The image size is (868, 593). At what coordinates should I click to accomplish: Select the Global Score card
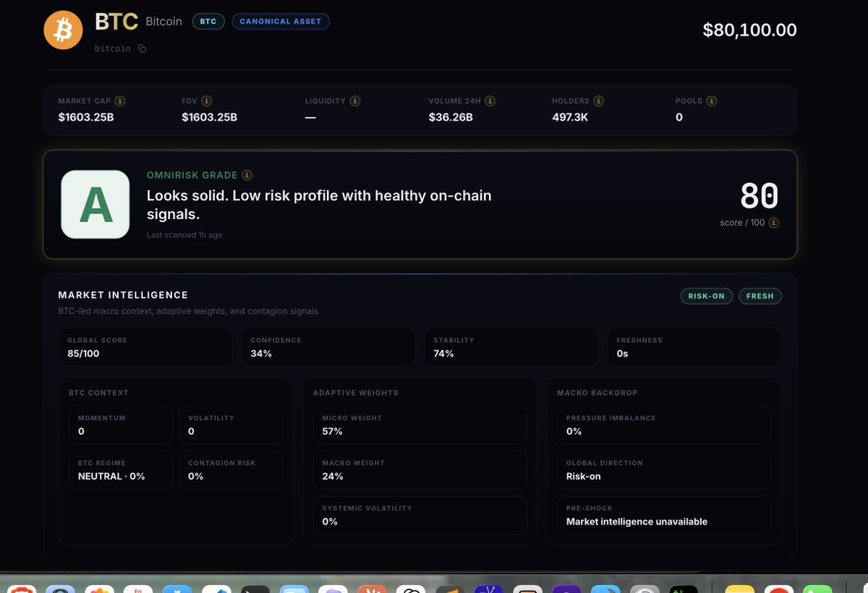[145, 347]
